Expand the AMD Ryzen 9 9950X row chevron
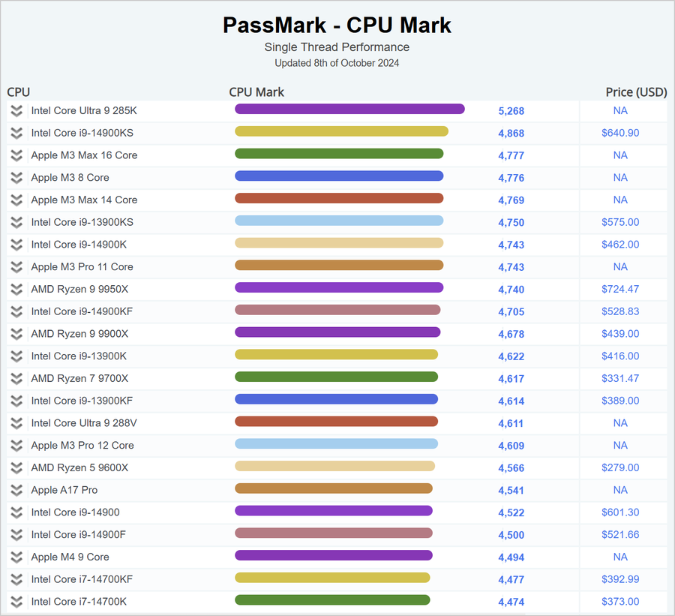The width and height of the screenshot is (675, 616). click(x=16, y=290)
